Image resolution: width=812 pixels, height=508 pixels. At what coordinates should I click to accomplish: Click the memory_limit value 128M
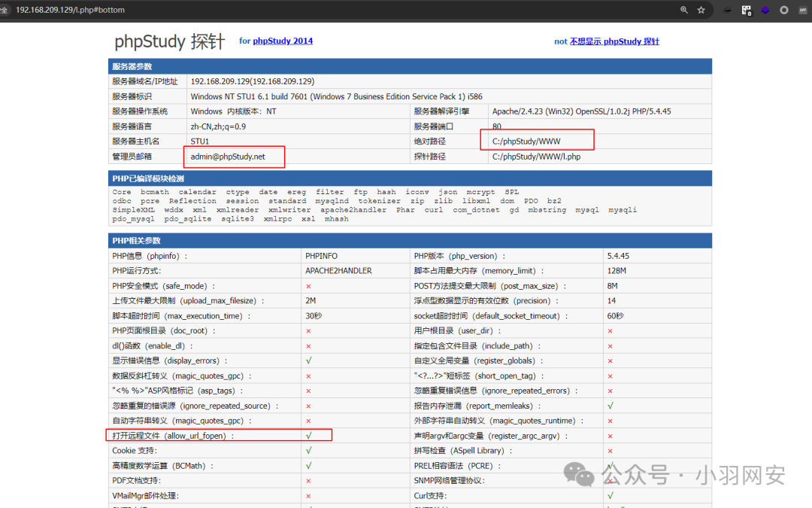click(617, 271)
